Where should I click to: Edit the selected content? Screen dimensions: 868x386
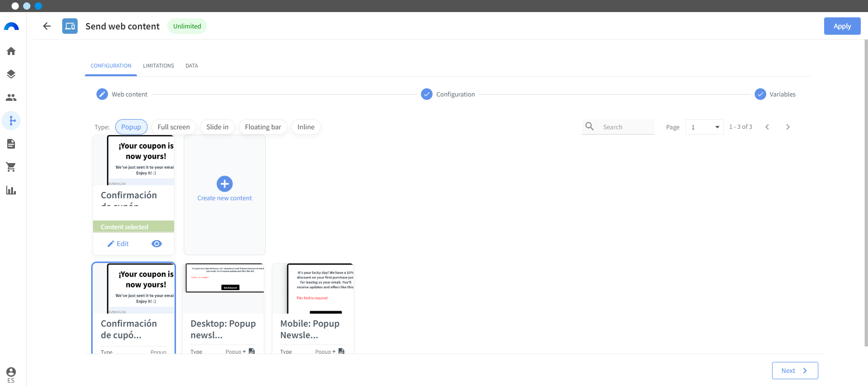pos(118,244)
